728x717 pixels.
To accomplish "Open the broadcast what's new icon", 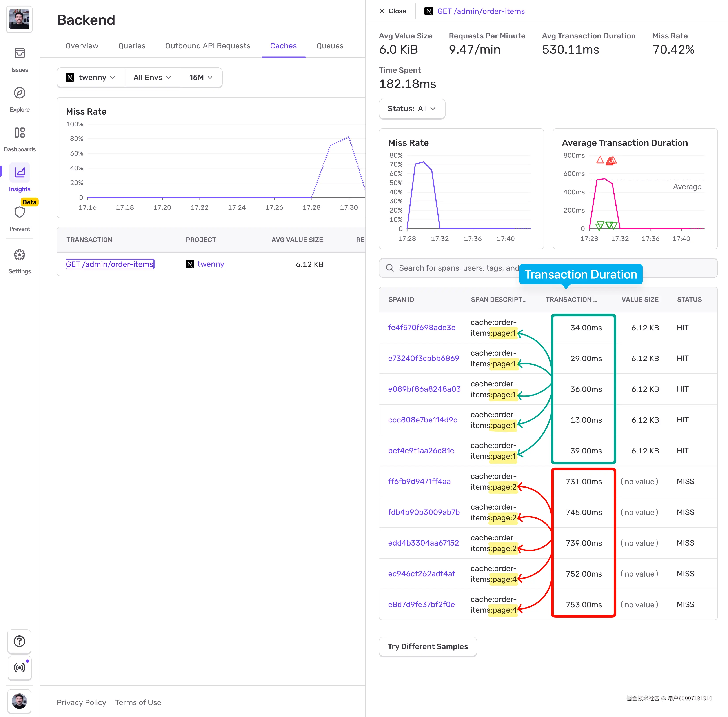I will 20,667.
